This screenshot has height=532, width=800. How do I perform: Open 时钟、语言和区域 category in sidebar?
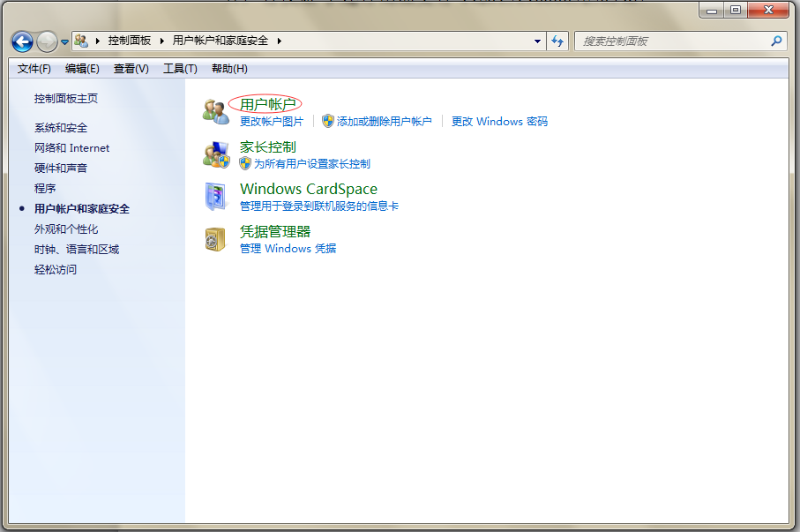(x=77, y=249)
